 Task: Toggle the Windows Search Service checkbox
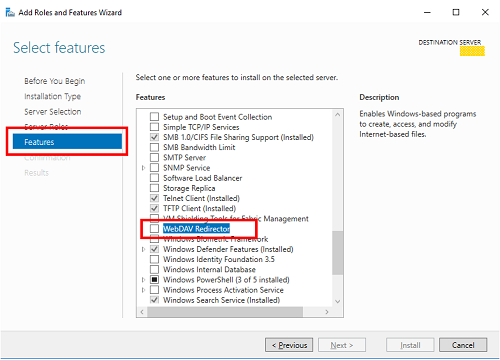(154, 300)
